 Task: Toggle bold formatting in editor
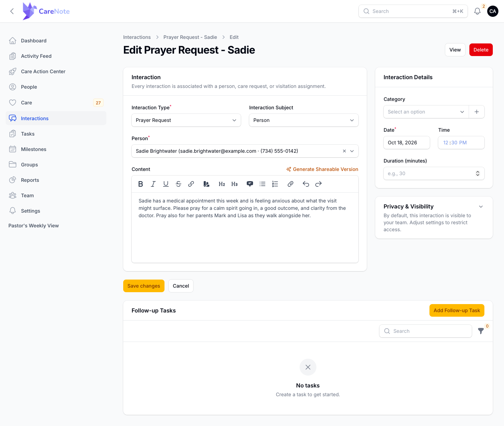click(x=141, y=184)
